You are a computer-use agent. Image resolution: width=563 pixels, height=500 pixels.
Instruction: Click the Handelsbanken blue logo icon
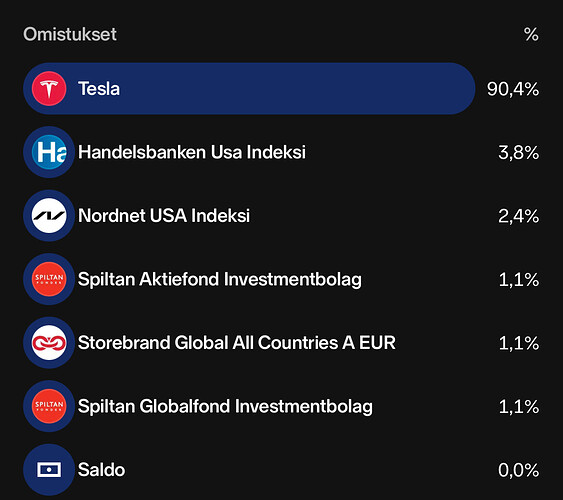click(x=49, y=152)
